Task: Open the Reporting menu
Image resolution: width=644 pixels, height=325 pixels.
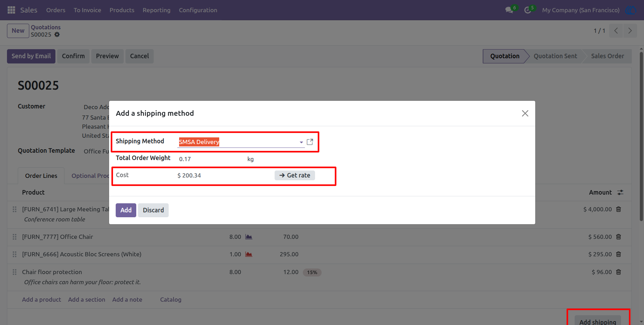Action: click(x=156, y=10)
